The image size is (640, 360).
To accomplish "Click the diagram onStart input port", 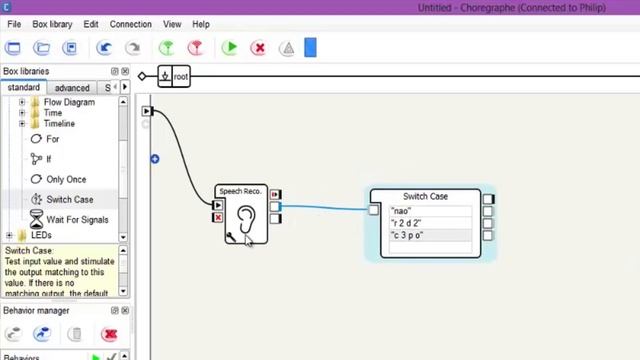I will pyautogui.click(x=147, y=111).
